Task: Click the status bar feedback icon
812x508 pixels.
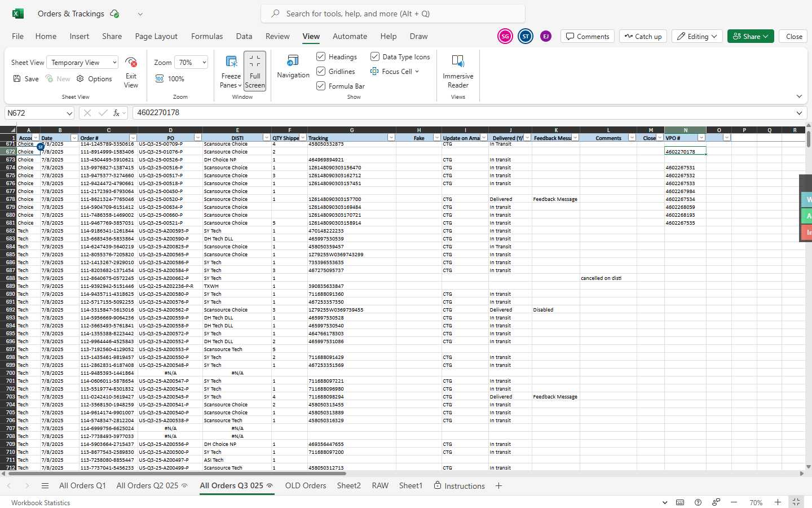Action: [716, 502]
